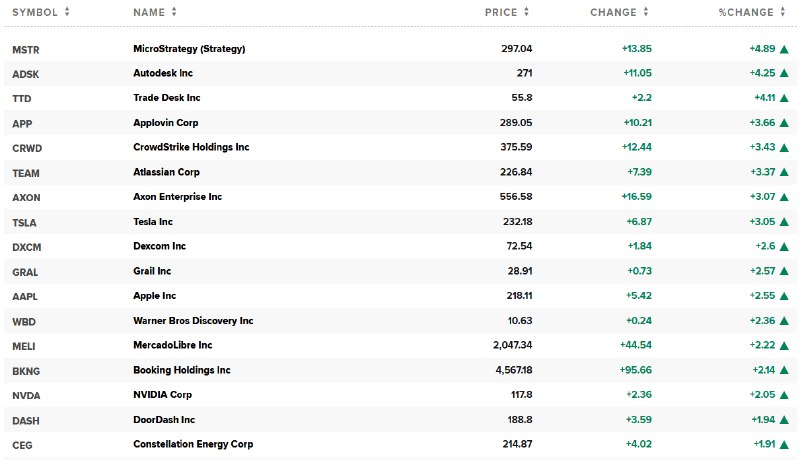Sort table by the PRICE column arrows
The width and height of the screenshot is (800, 460).
pyautogui.click(x=527, y=12)
